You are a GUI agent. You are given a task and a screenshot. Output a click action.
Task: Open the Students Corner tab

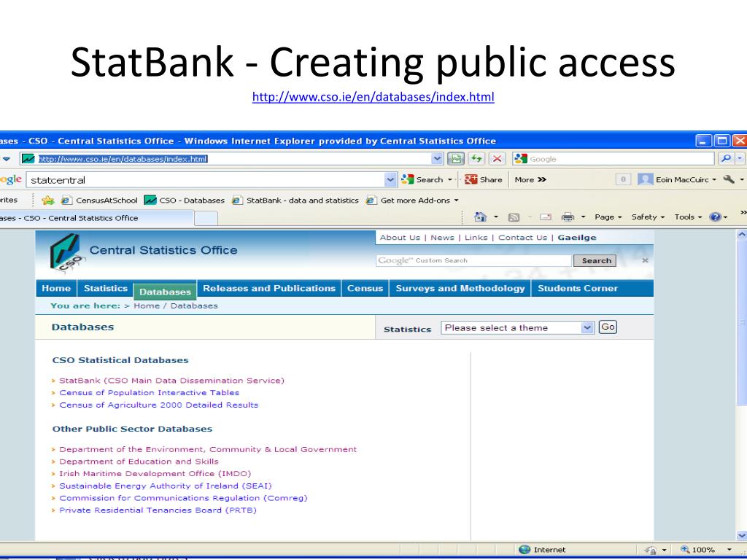[578, 288]
